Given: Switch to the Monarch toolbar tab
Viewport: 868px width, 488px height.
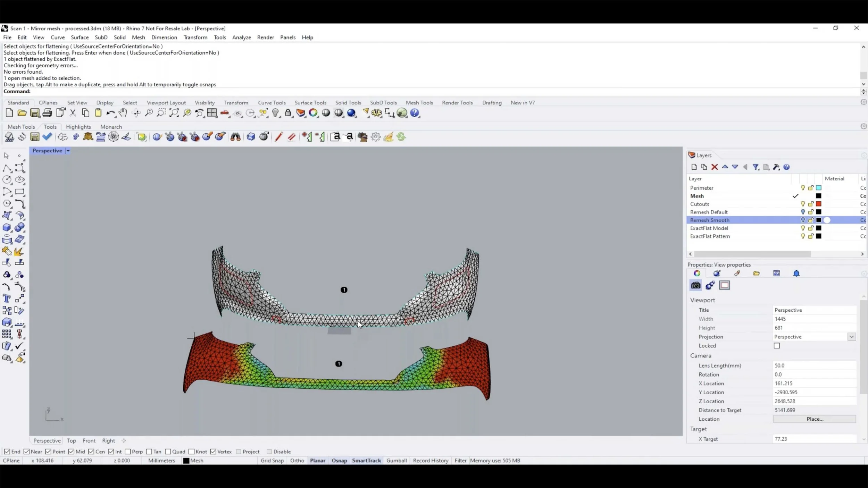Looking at the screenshot, I should tap(111, 127).
